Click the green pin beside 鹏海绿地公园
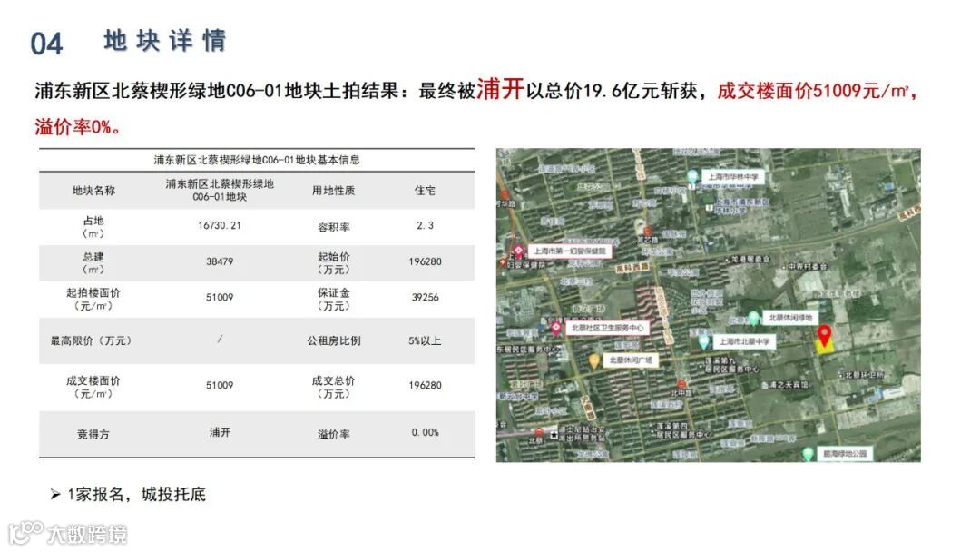This screenshot has height=552, width=980. pos(808,454)
